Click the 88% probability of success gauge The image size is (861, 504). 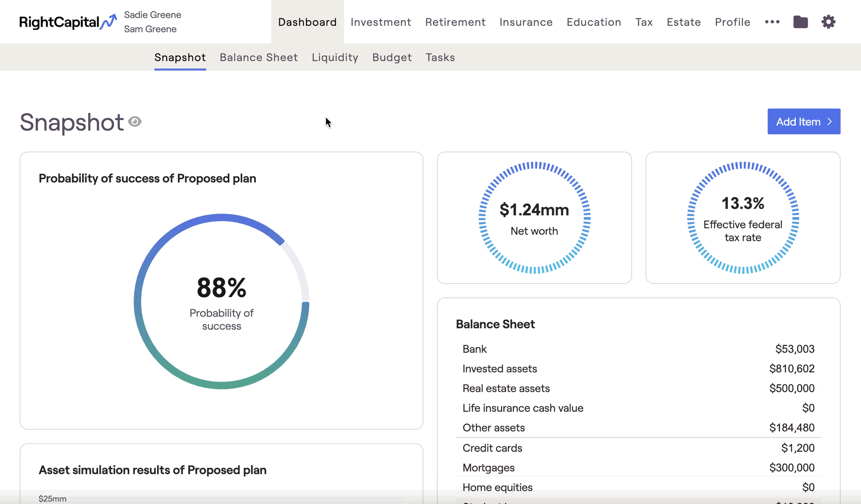click(x=221, y=301)
